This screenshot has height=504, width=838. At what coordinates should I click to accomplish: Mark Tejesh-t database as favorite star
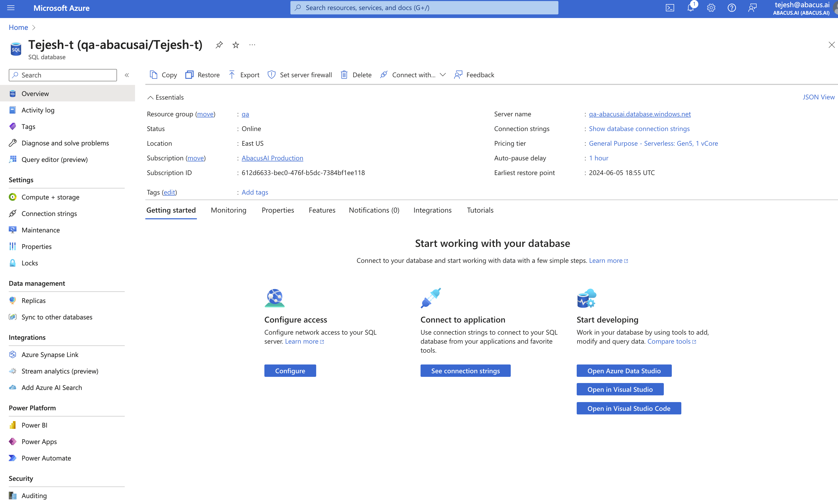pos(235,45)
